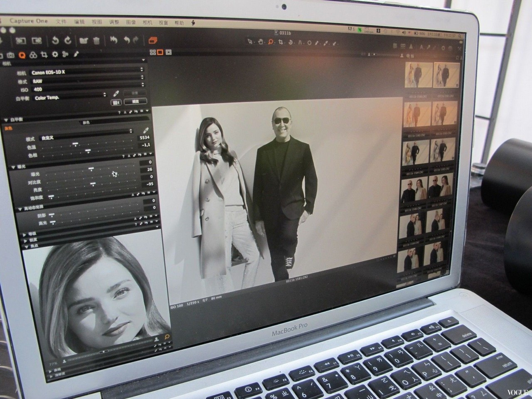Screen dimensions: 532x399
Task: Click the reset adjustments double-arrow icon
Action: (x=113, y=40)
